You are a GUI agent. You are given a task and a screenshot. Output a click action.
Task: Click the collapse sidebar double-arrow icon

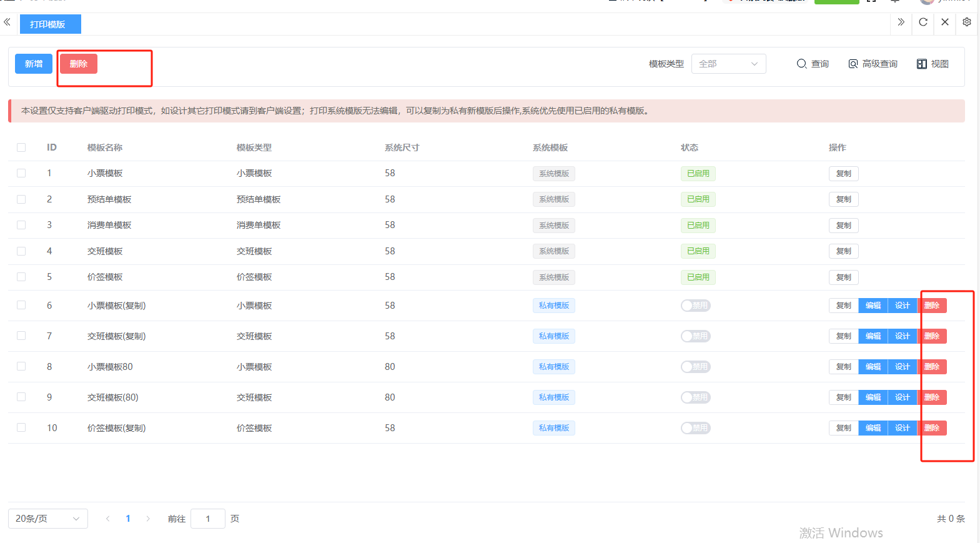point(7,22)
